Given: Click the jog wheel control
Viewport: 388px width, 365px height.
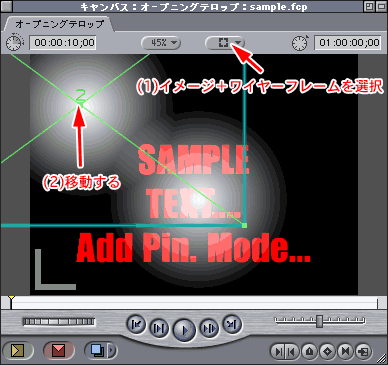Looking at the screenshot, I should [x=59, y=322].
